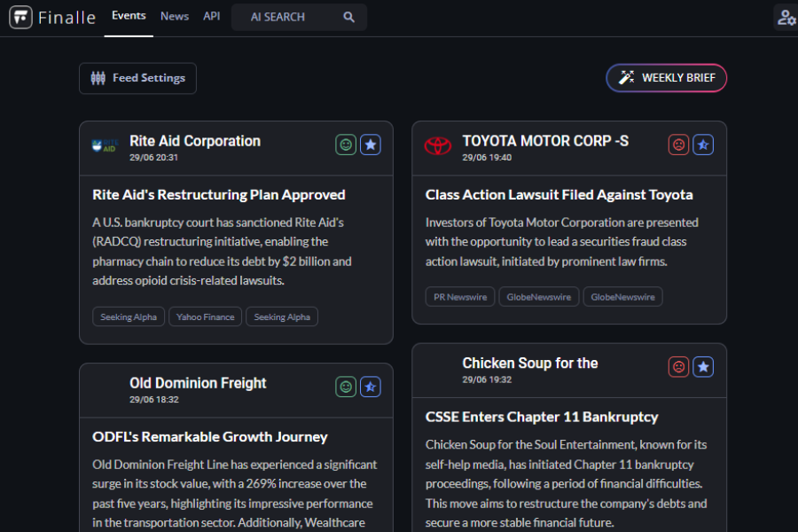Image resolution: width=798 pixels, height=532 pixels.
Task: Bookmark the Rite Aid story via its star toggle
Action: (x=371, y=145)
